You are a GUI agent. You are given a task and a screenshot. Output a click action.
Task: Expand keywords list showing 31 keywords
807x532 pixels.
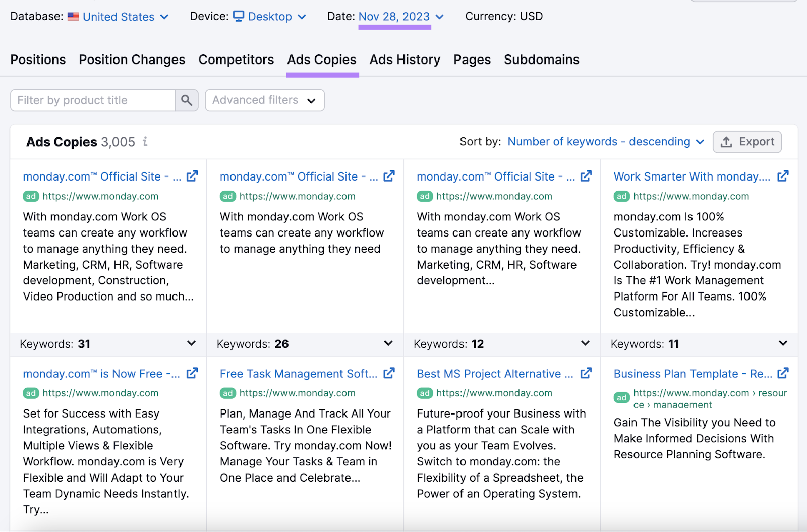[x=191, y=344]
